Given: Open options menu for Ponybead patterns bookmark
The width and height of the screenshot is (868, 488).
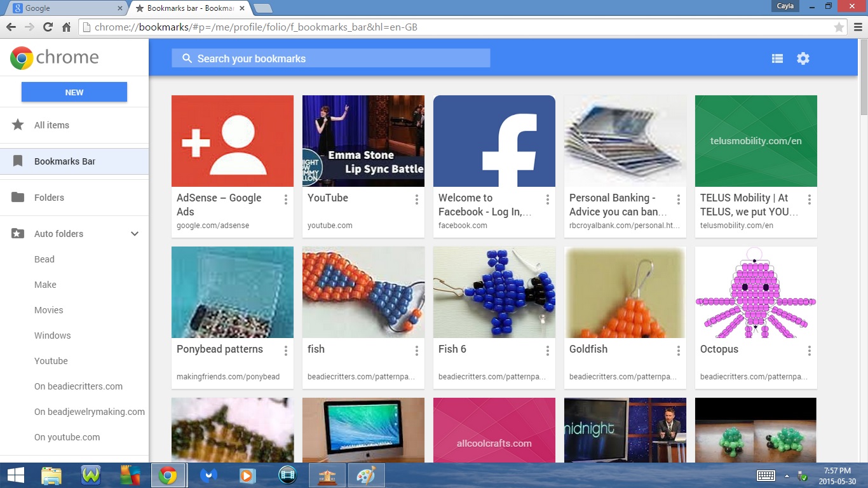Looking at the screenshot, I should [286, 351].
